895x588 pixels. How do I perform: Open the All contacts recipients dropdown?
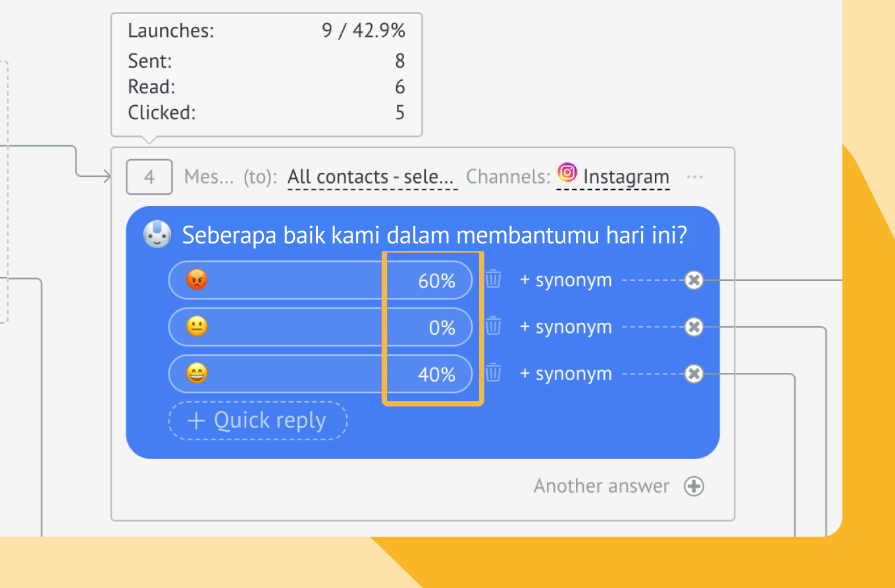(372, 177)
